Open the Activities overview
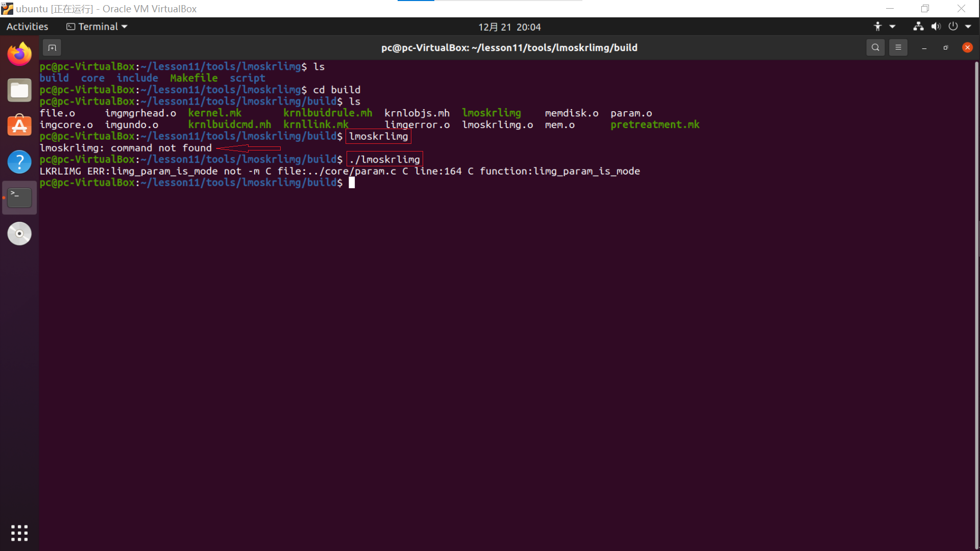980x551 pixels. [x=27, y=27]
